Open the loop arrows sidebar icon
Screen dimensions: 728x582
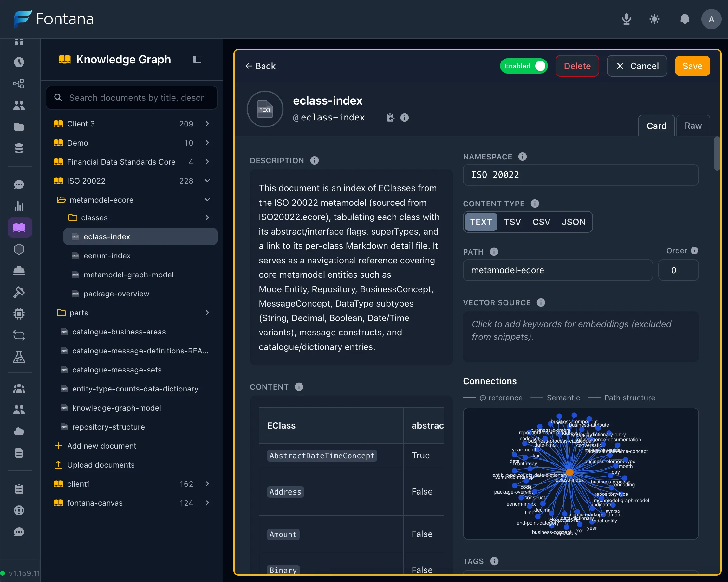coord(19,335)
